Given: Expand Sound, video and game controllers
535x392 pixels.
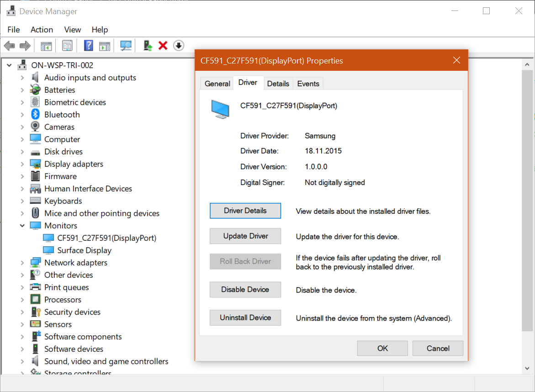Looking at the screenshot, I should tap(22, 361).
